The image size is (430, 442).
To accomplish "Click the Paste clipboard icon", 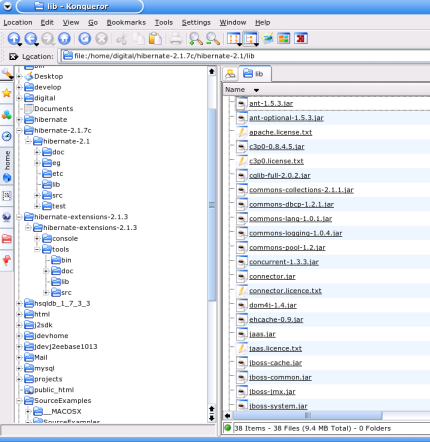I will pyautogui.click(x=155, y=39).
